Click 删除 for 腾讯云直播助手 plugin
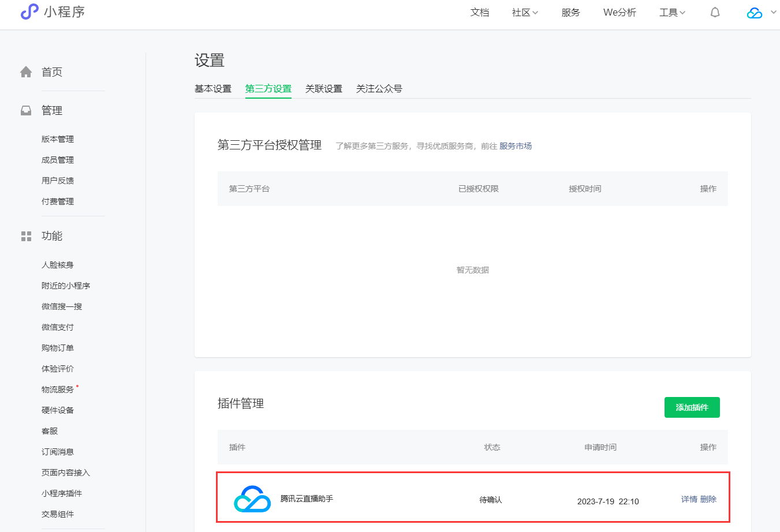The width and height of the screenshot is (780, 532). point(708,499)
